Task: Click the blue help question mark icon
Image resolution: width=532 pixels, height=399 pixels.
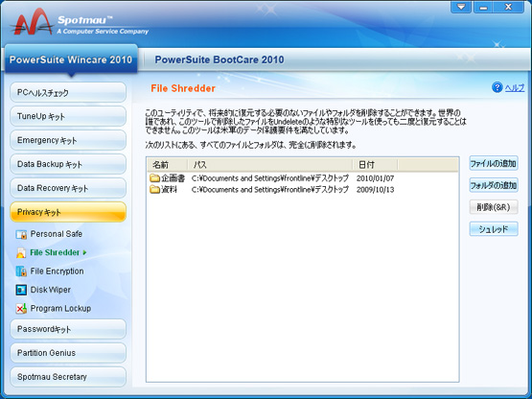Action: [x=497, y=87]
